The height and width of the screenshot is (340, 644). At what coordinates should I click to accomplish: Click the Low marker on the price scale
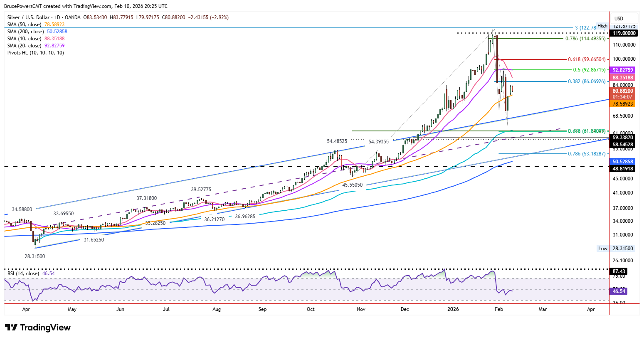click(602, 248)
